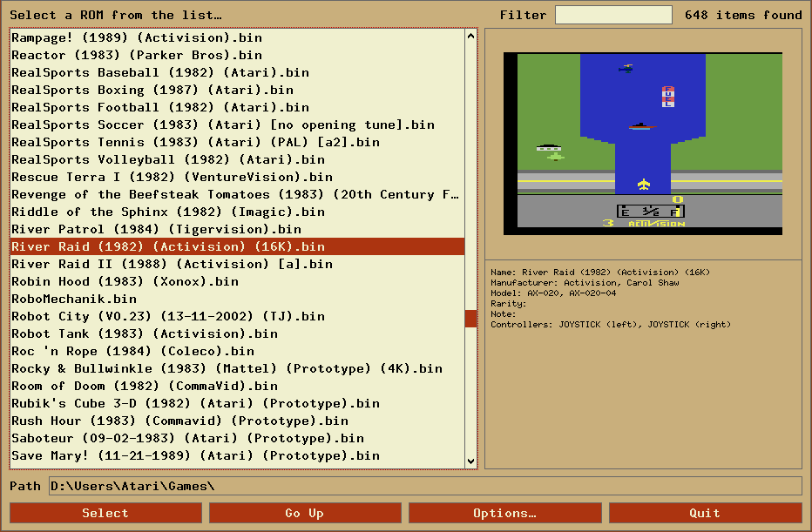Focus the Filter input field
This screenshot has width=812, height=532.
click(x=613, y=15)
